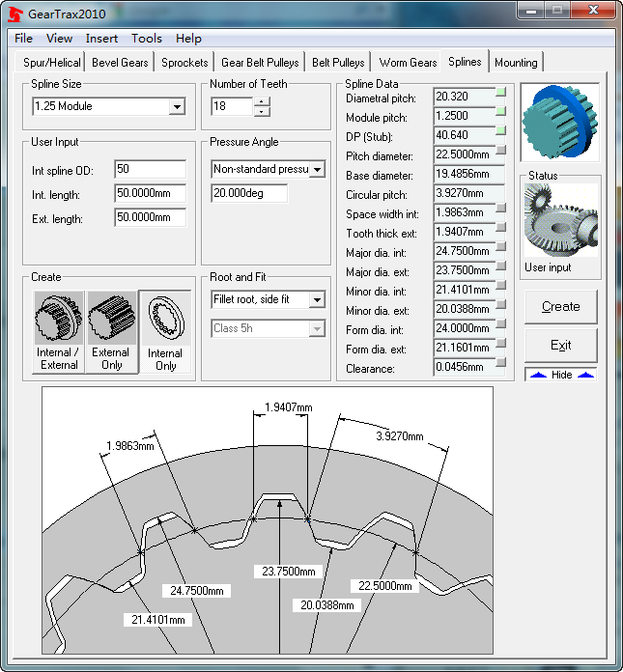Toggle the Form dia. int indicator square
The width and height of the screenshot is (623, 672).
pos(500,323)
